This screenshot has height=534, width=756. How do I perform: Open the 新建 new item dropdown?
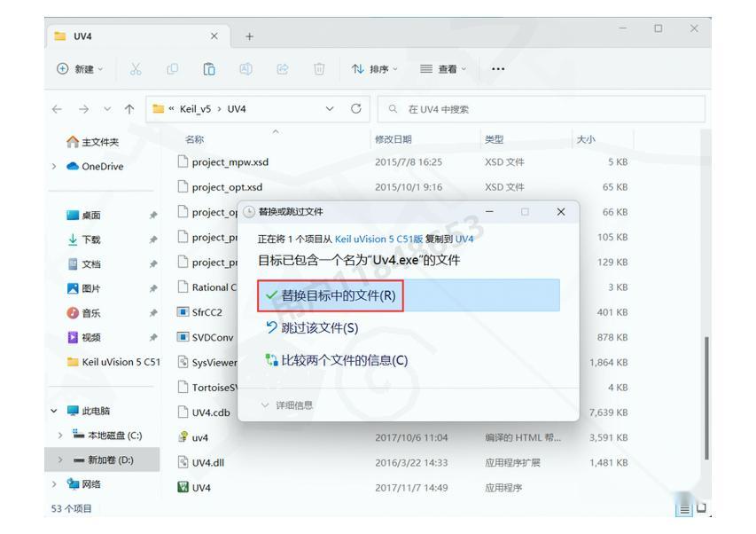click(x=80, y=69)
